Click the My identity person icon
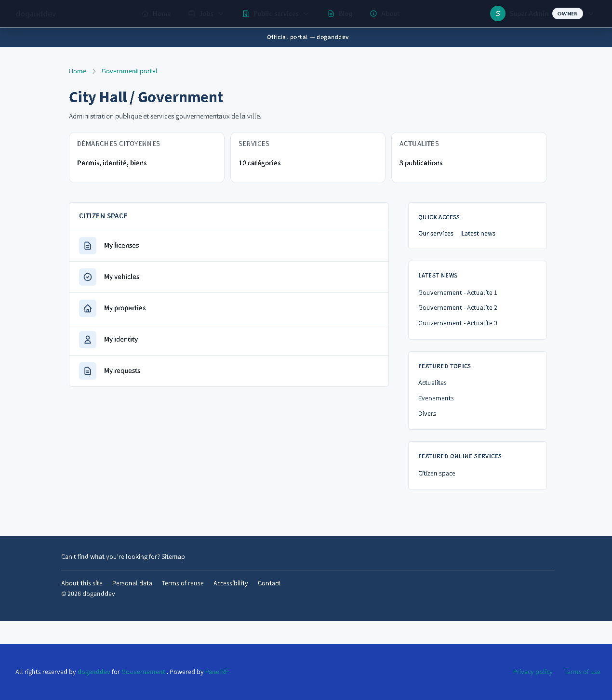 click(x=88, y=340)
